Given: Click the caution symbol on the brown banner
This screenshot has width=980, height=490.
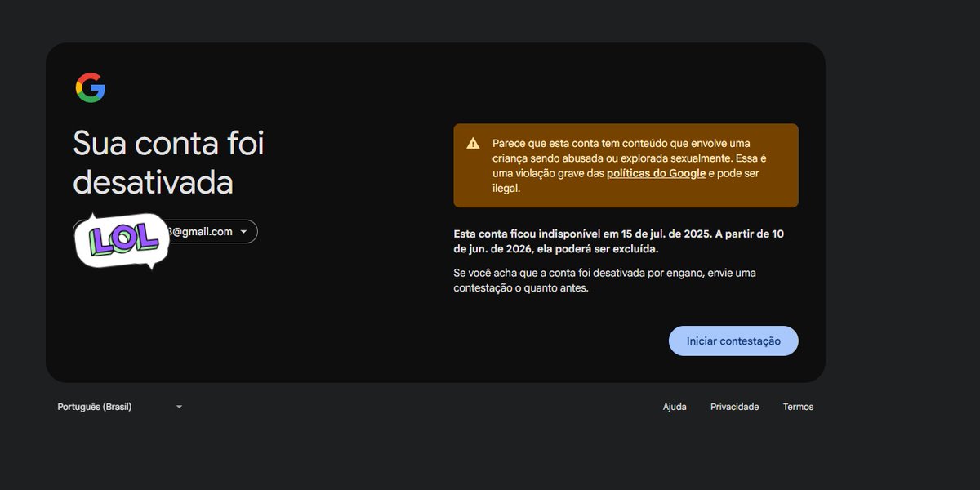Looking at the screenshot, I should (472, 144).
